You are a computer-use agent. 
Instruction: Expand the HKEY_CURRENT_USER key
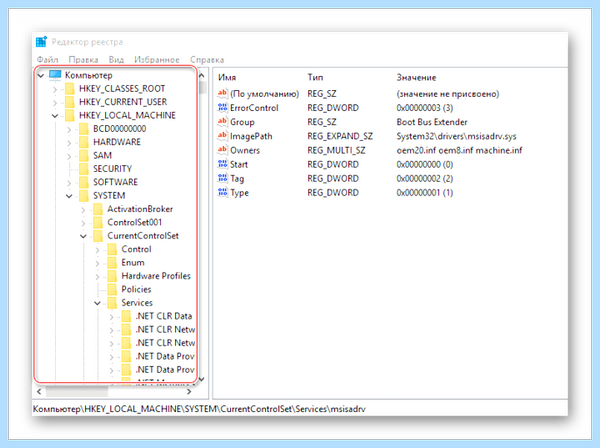(55, 103)
